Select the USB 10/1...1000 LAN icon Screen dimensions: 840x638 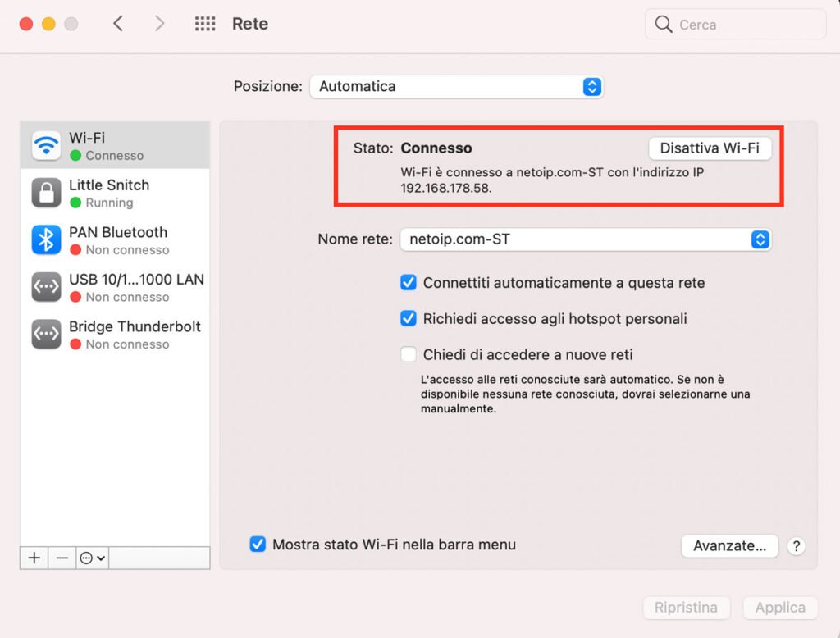(47, 287)
